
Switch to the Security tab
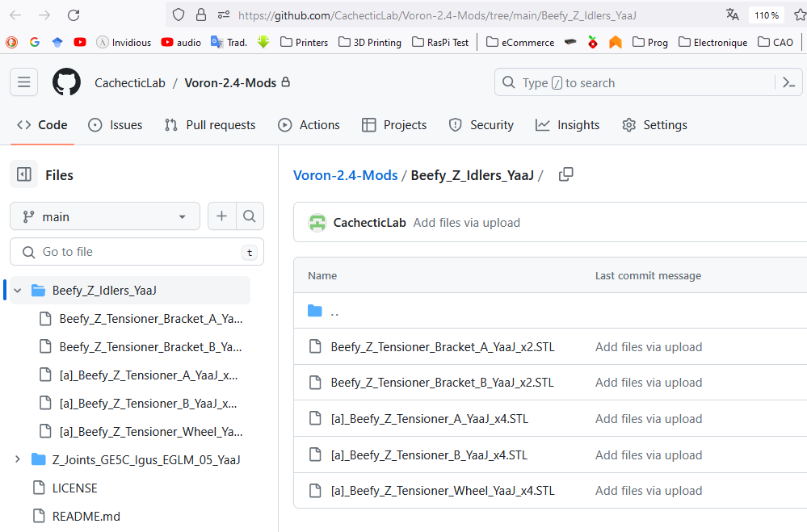click(481, 125)
